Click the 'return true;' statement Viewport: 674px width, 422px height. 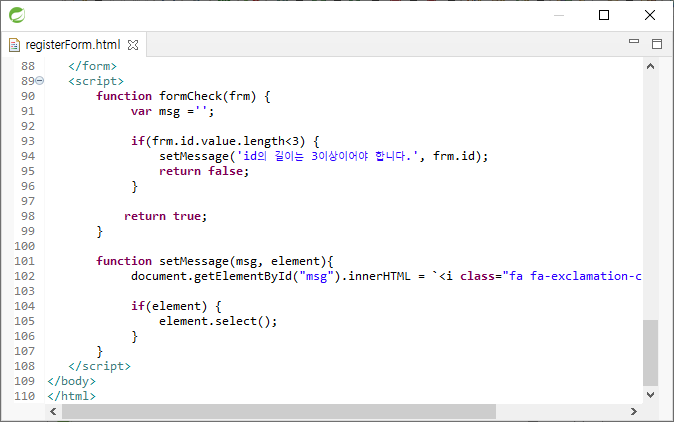pyautogui.click(x=165, y=216)
